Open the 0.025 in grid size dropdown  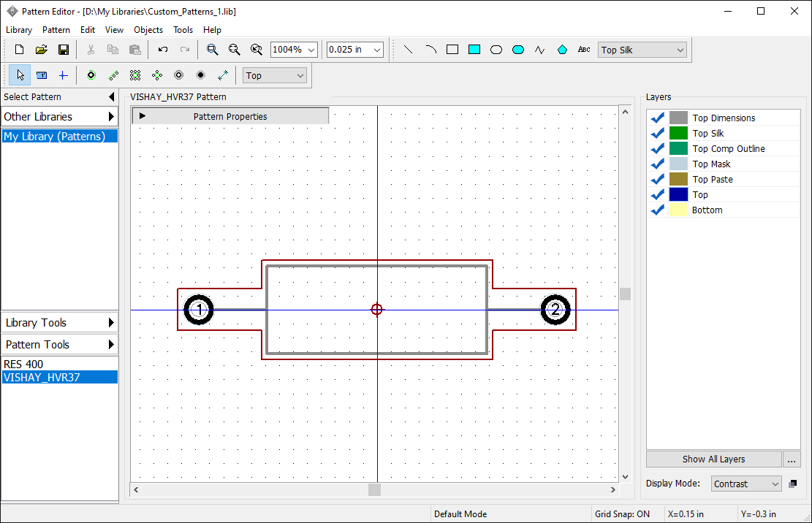[x=377, y=50]
